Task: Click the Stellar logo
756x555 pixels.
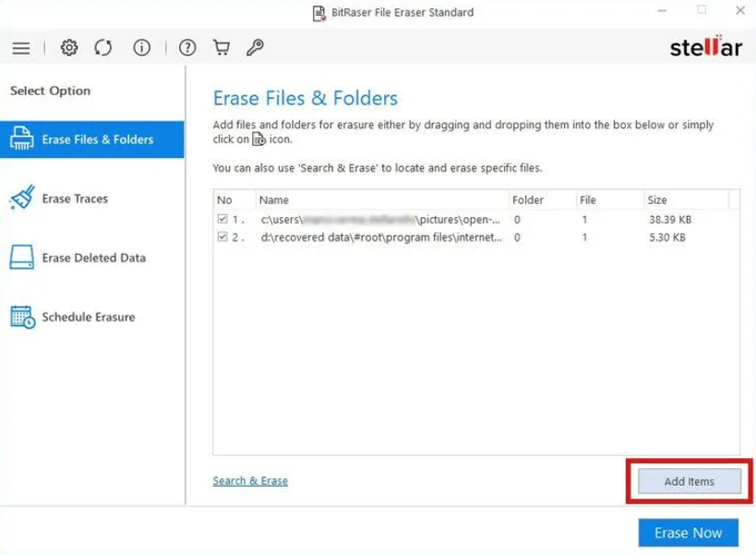Action: 705,47
